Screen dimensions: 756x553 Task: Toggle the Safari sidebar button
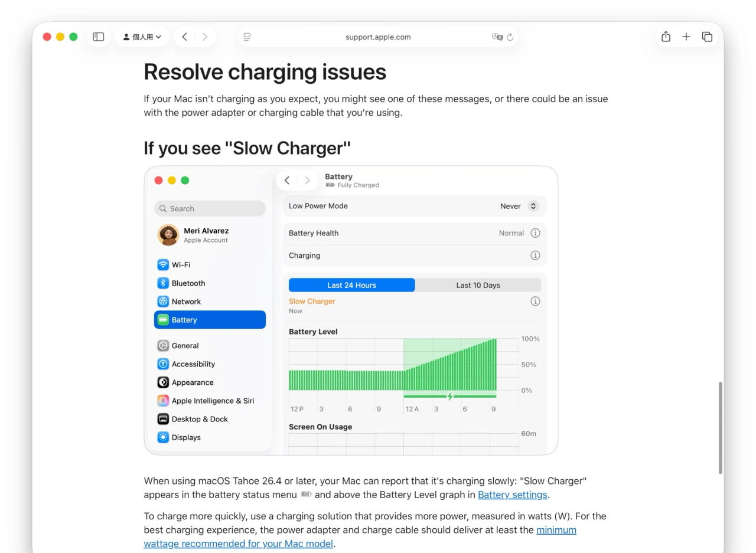(99, 37)
